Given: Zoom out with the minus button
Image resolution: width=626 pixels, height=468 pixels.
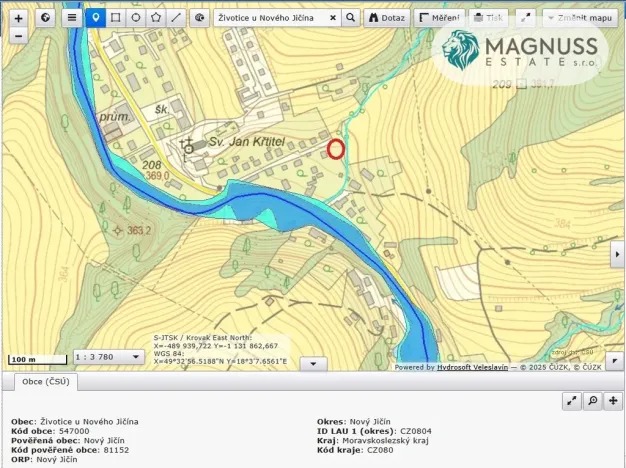Looking at the screenshot, I should (18, 35).
